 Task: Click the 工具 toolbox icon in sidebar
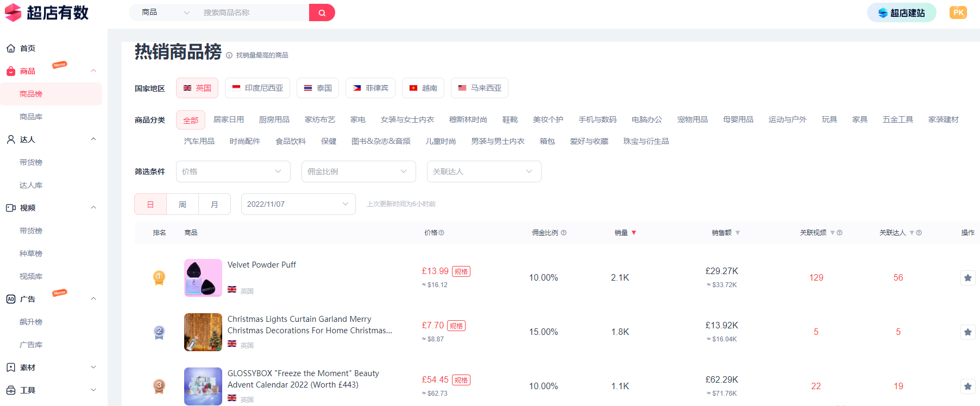coord(11,390)
